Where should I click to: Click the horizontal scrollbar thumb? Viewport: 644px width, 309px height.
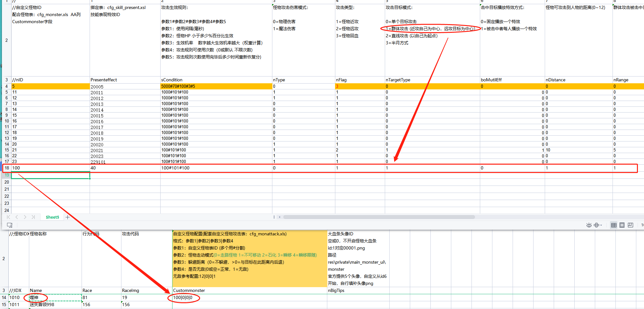(379, 217)
